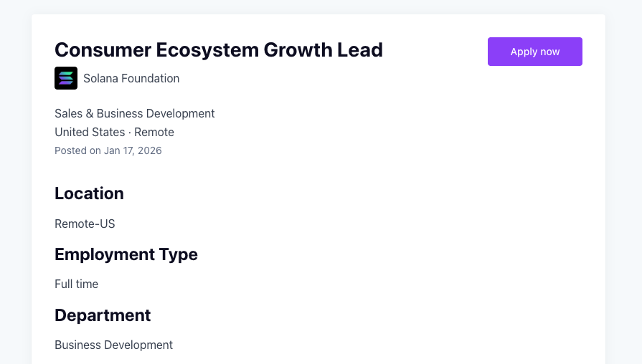The width and height of the screenshot is (642, 364).
Task: Click the United States · Remote text
Action: [x=114, y=132]
